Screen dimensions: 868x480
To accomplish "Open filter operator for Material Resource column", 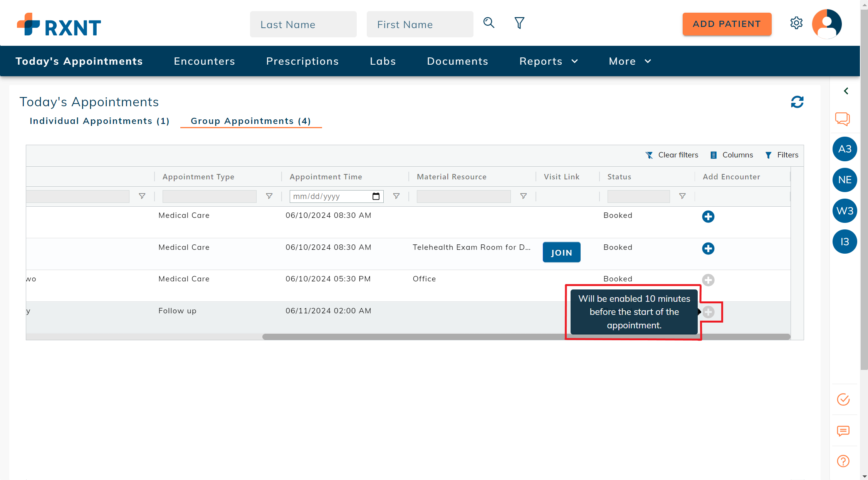I will click(524, 196).
